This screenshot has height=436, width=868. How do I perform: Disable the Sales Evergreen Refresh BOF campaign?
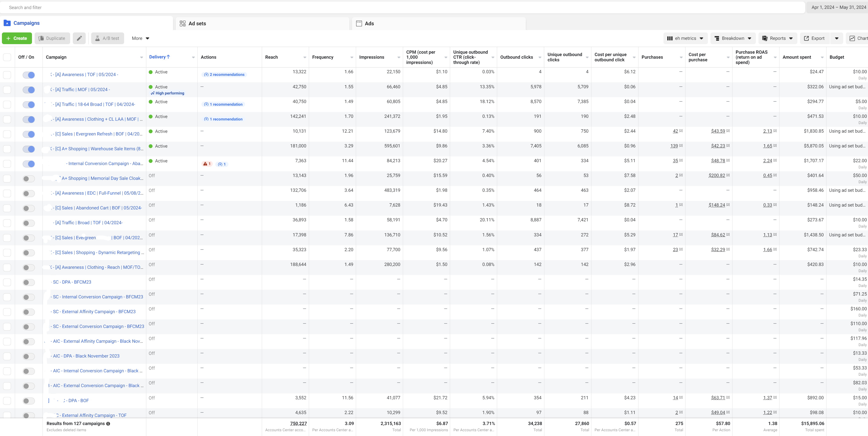(x=29, y=134)
